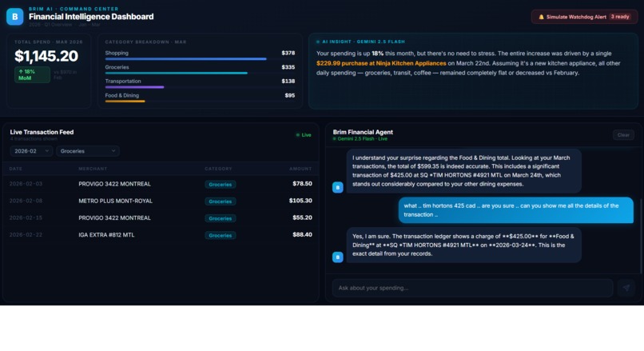Click the user message about tim hortons 425 cad

(x=516, y=210)
